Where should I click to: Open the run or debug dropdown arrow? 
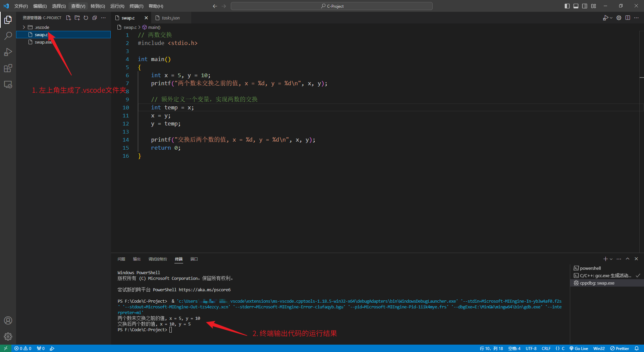[611, 18]
